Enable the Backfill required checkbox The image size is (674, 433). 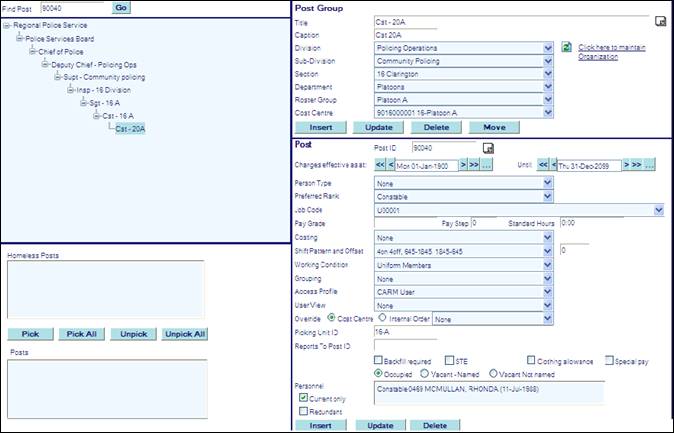click(380, 360)
